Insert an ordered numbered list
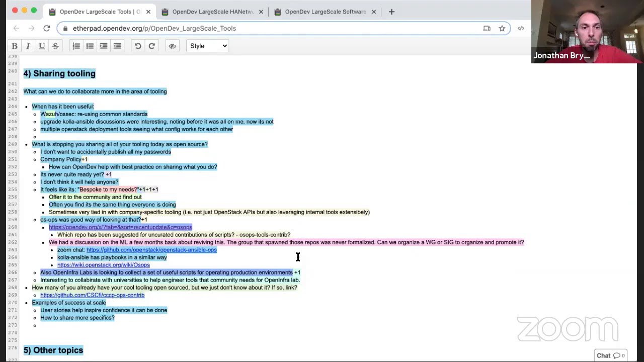Image resolution: width=644 pixels, height=362 pixels. [x=76, y=46]
